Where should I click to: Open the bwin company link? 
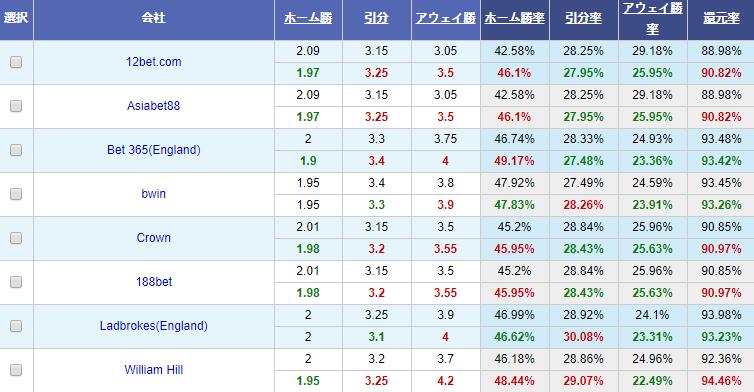pos(154,194)
